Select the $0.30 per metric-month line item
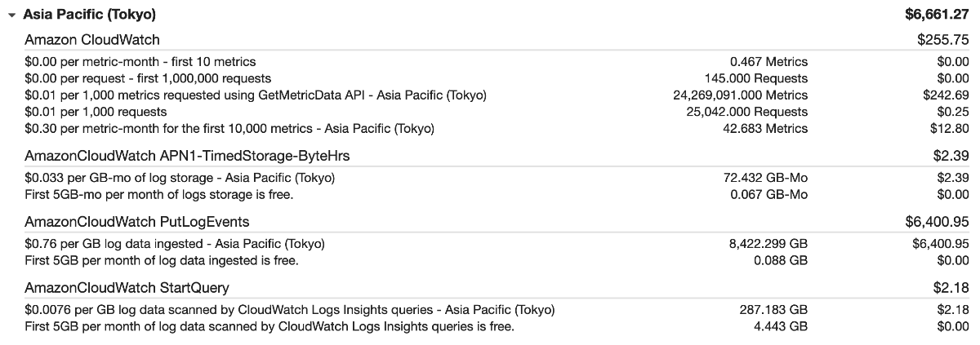Viewport: 980px width, 345px height. coord(229,129)
